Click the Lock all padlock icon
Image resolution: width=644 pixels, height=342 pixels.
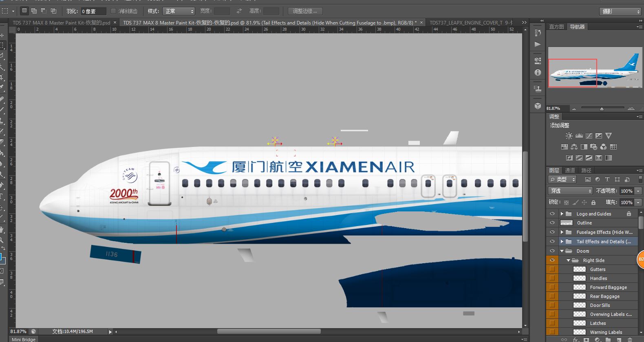point(593,202)
